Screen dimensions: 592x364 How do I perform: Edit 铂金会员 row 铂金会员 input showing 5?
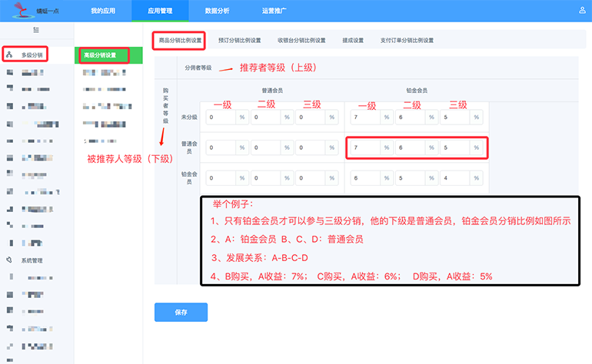pos(410,178)
